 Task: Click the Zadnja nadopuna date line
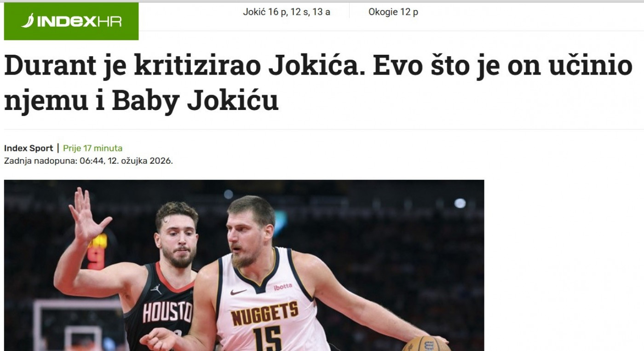88,161
